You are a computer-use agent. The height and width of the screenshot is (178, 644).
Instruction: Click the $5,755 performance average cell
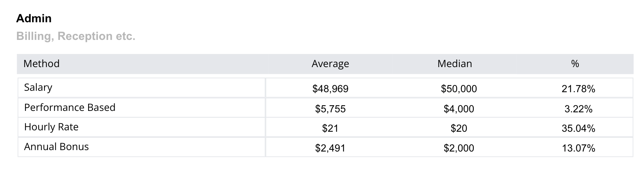[x=330, y=109]
